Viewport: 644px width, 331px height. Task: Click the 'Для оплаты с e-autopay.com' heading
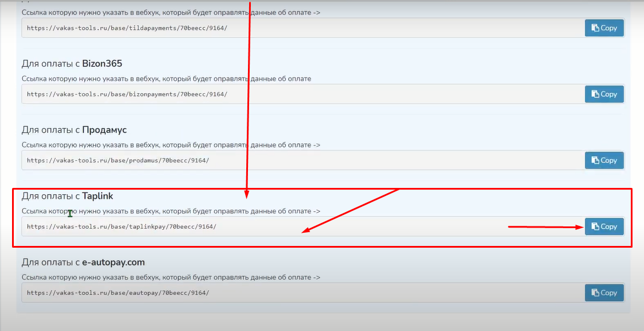(x=83, y=262)
